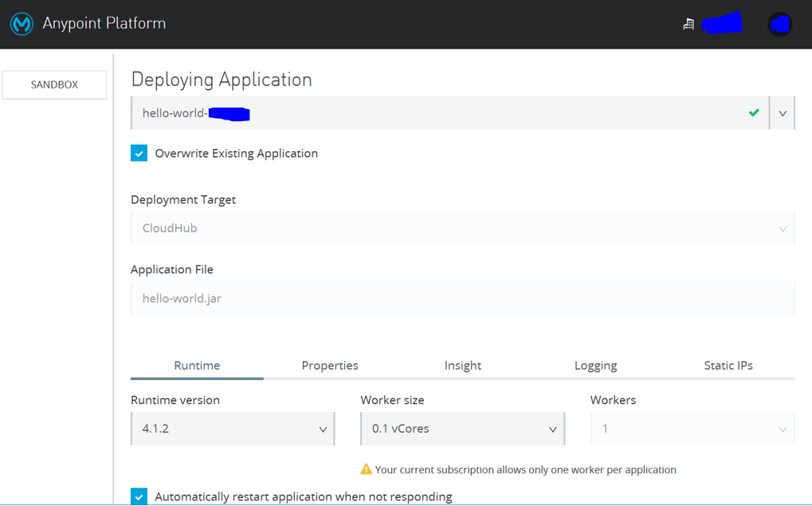Click the hello-world.jar application file field

pyautogui.click(x=462, y=298)
